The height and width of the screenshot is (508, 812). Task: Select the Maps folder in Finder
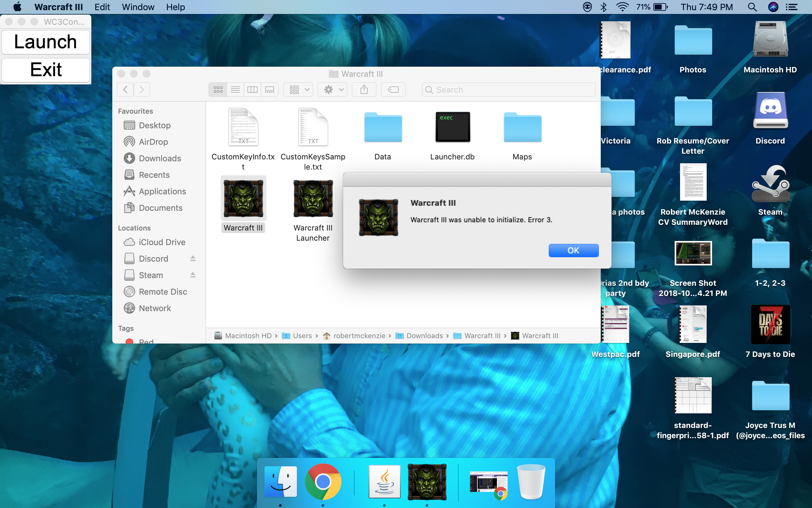522,127
